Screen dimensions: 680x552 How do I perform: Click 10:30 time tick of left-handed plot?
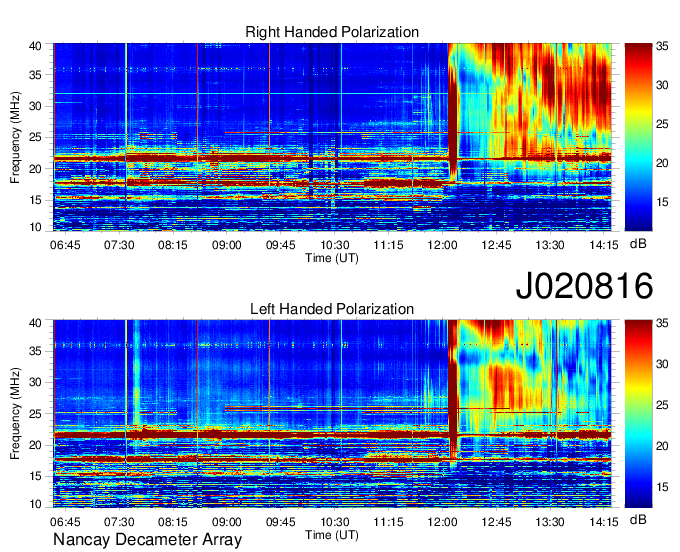coord(334,521)
